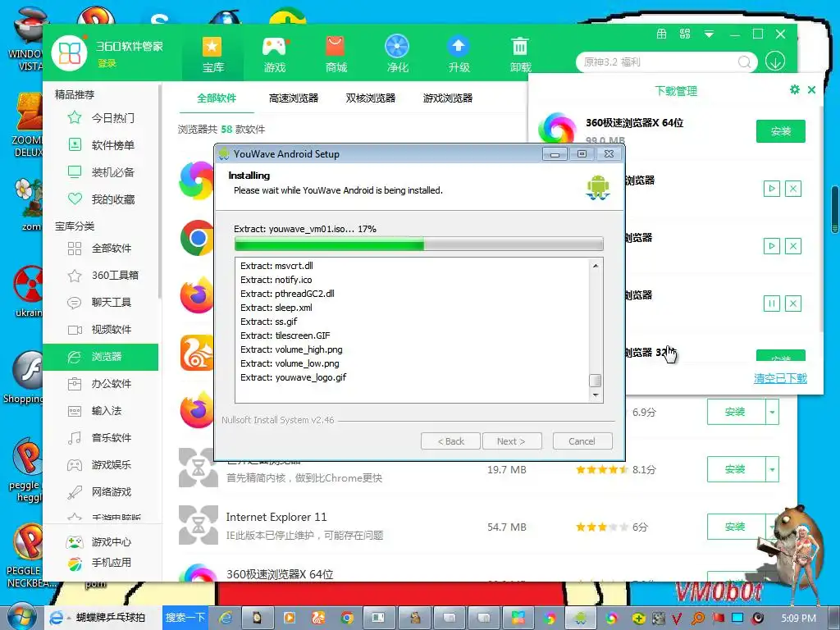Open download manager circle arrow icon
The image size is (840, 630).
click(x=775, y=61)
